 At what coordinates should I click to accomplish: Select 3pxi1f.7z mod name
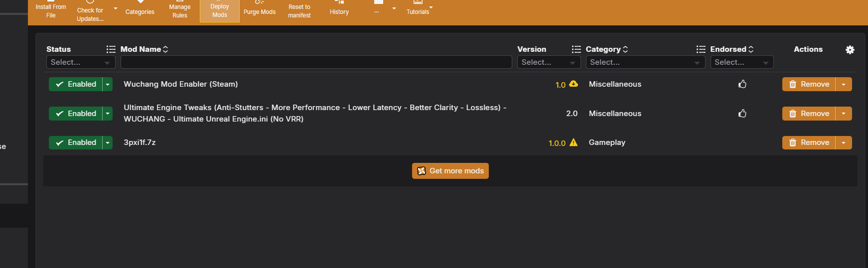140,142
